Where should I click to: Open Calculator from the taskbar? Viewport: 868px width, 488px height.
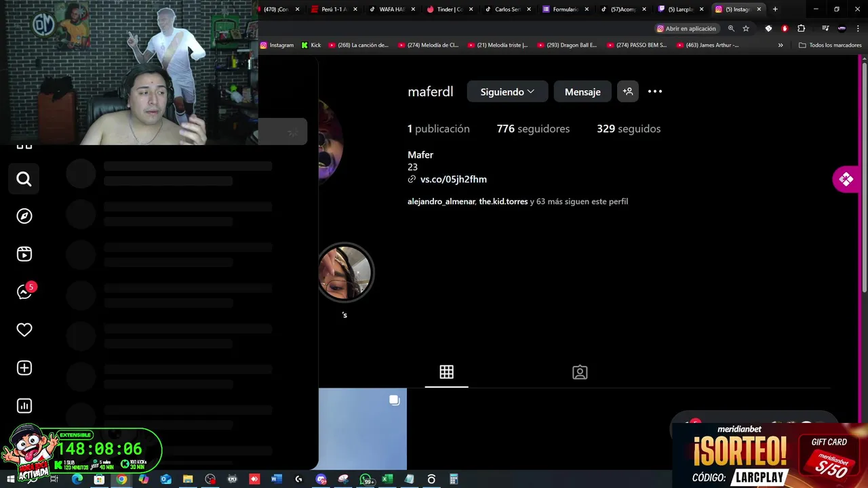454,479
